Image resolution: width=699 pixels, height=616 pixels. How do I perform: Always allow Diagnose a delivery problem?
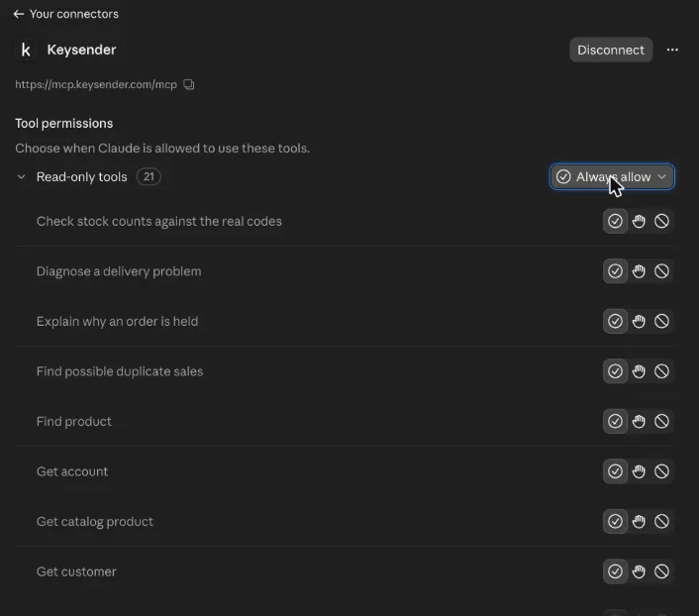tap(615, 270)
